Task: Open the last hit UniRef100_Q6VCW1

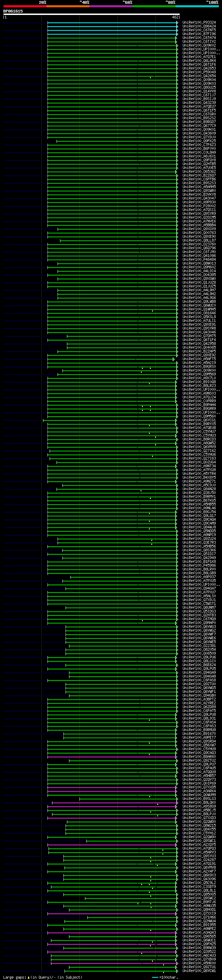Action: tap(199, 971)
